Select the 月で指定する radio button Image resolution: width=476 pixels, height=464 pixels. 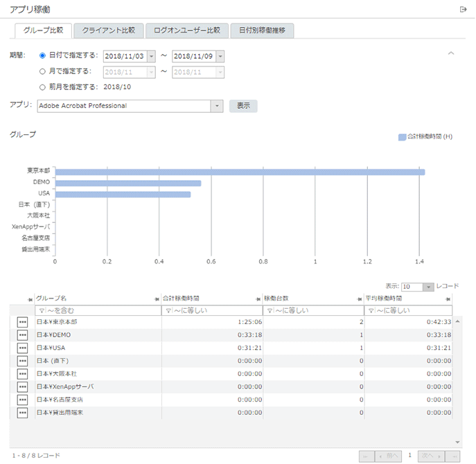tap(43, 71)
